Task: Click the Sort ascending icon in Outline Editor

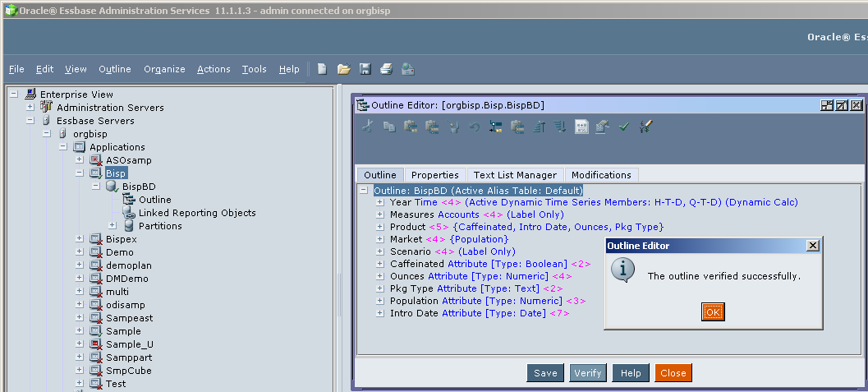Action: 540,127
